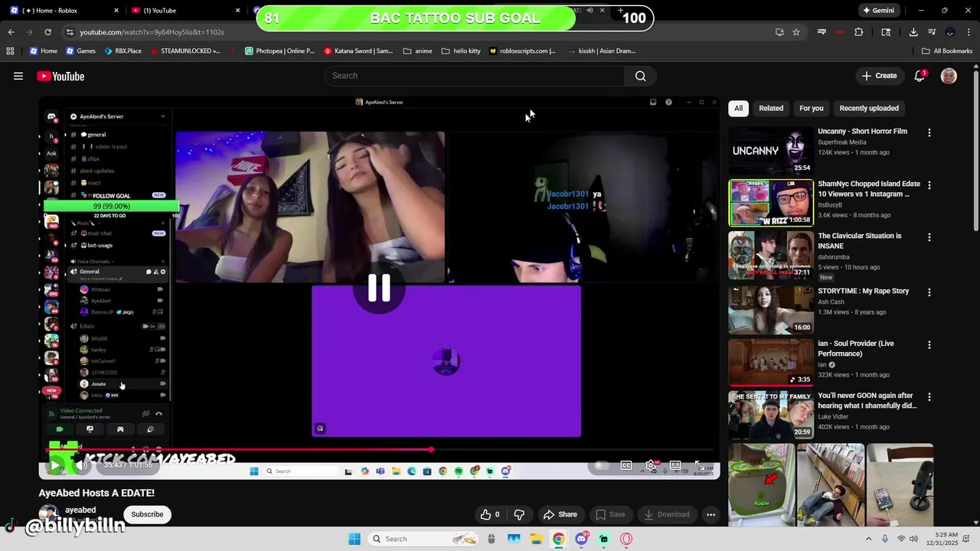980x551 pixels.
Task: Open options for The Clavicular Situation video
Action: [929, 238]
